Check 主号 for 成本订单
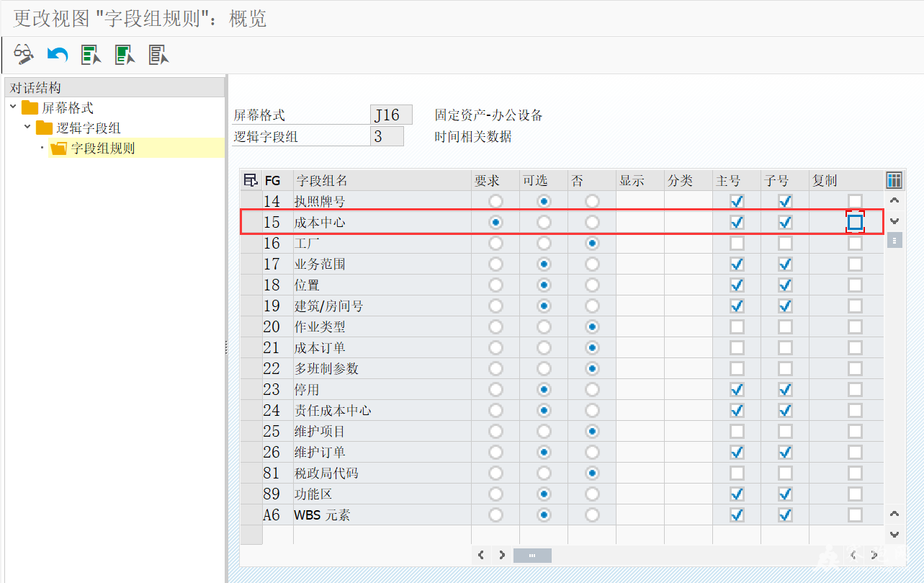This screenshot has width=924, height=583. tap(737, 347)
